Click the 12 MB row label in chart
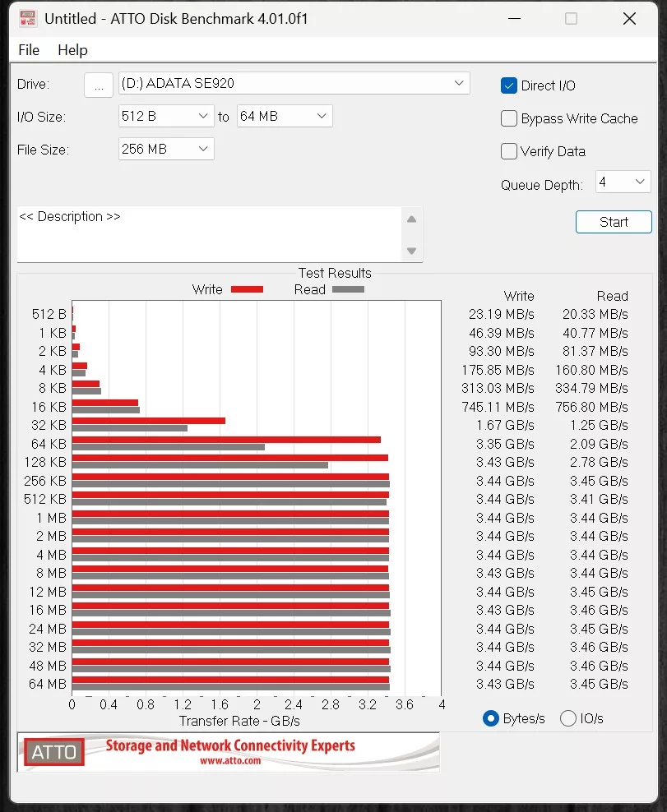This screenshot has height=812, width=667. 48,592
